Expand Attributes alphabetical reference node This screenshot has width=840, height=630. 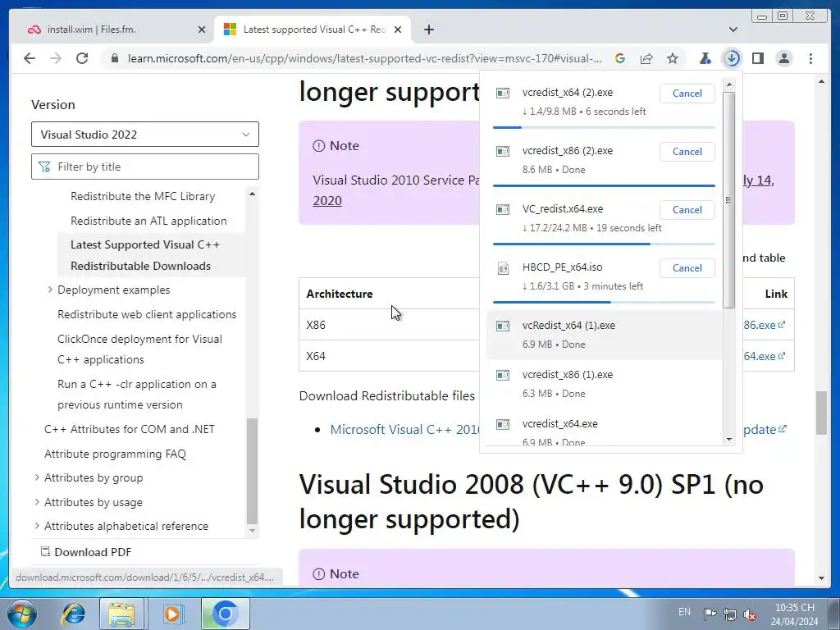coord(37,526)
